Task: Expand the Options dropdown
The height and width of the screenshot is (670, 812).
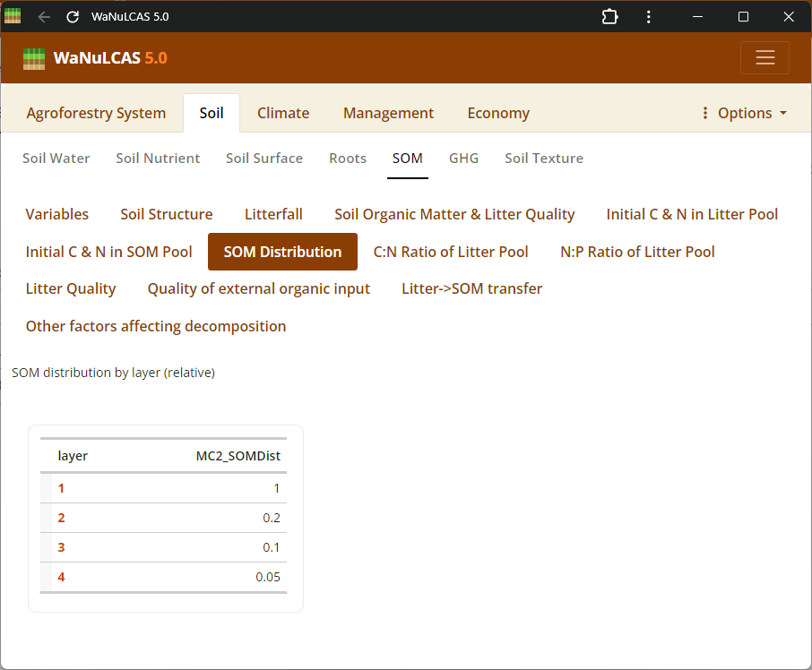Action: 743,113
